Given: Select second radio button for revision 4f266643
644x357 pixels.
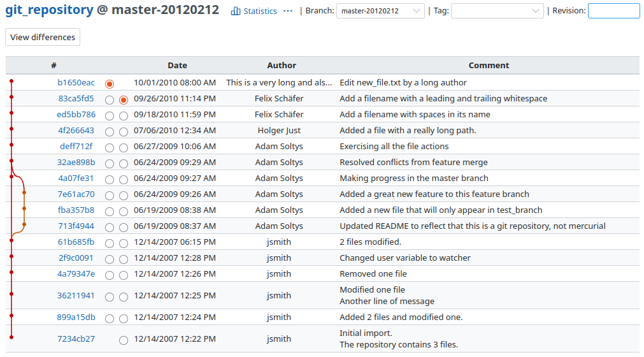Looking at the screenshot, I should pos(124,131).
